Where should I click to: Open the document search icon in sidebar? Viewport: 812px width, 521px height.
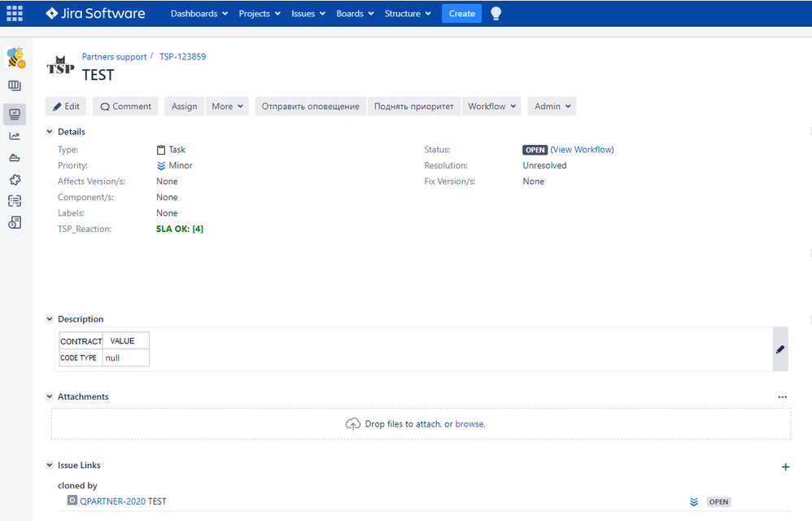click(15, 223)
